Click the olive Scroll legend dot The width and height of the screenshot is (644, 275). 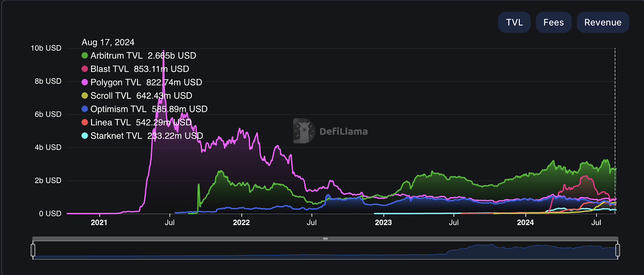click(x=85, y=96)
